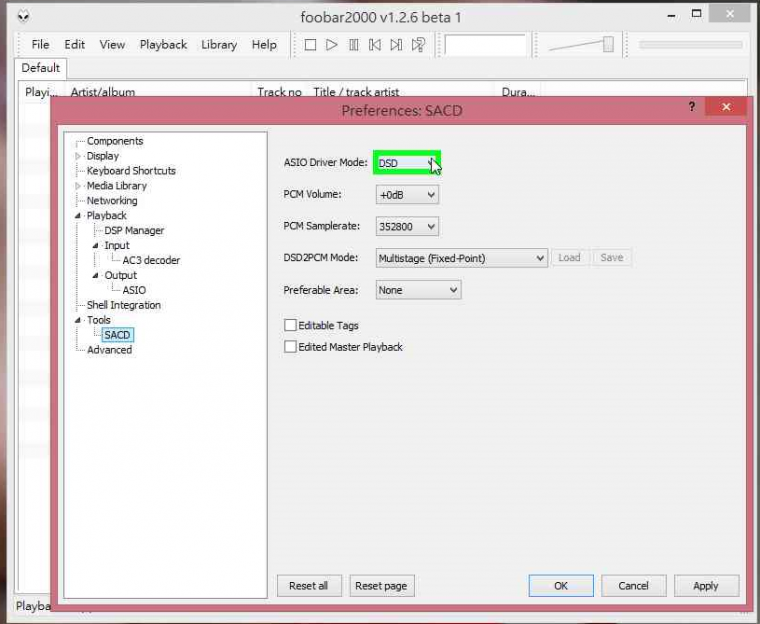Click the Pause playback icon

353,45
